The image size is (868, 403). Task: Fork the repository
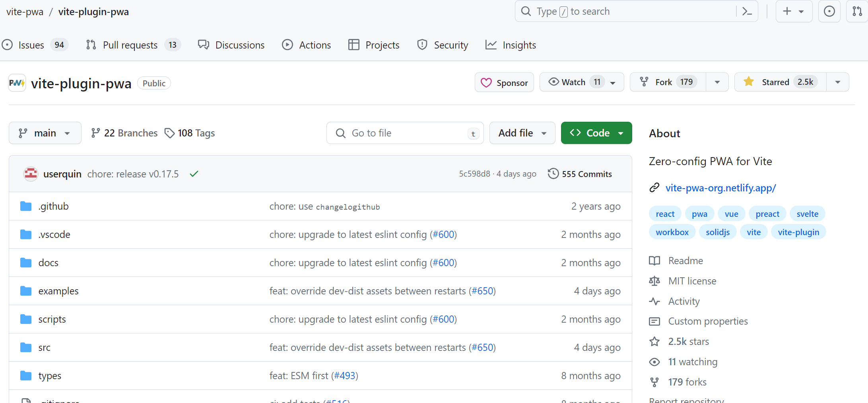pos(668,82)
